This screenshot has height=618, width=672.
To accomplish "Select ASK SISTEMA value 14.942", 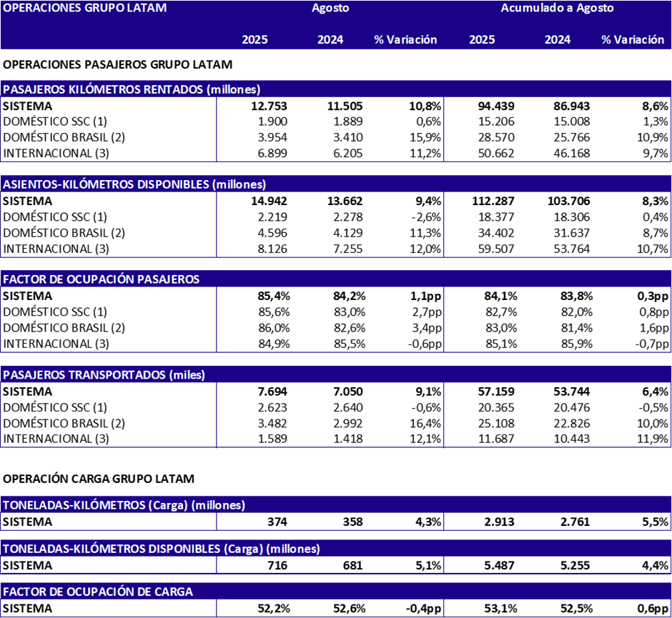I will click(269, 201).
